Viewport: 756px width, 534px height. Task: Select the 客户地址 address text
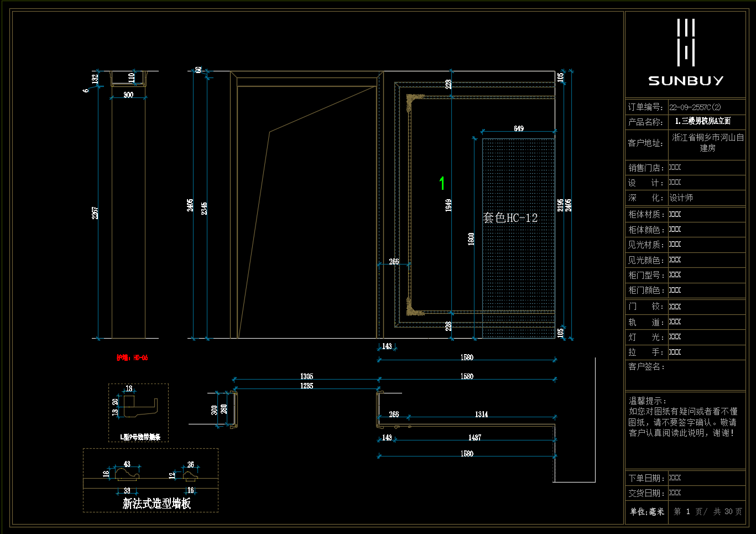[707, 142]
